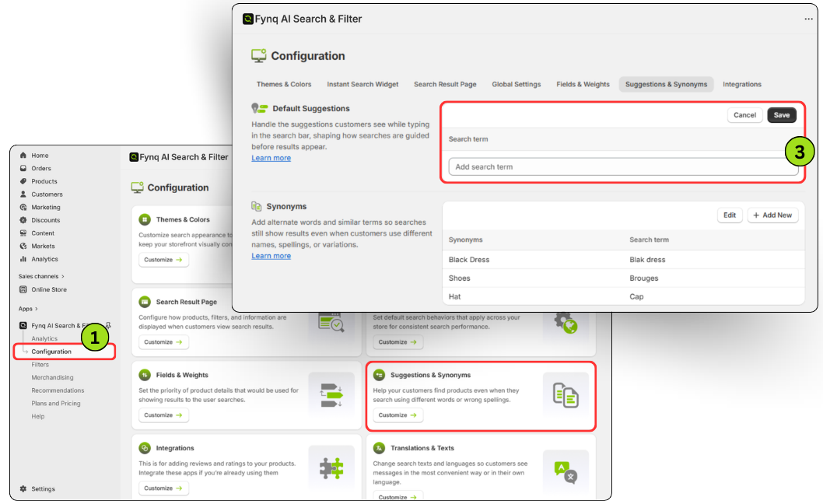Switch to Search Result Page tab
Image resolution: width=823 pixels, height=504 pixels.
point(445,84)
